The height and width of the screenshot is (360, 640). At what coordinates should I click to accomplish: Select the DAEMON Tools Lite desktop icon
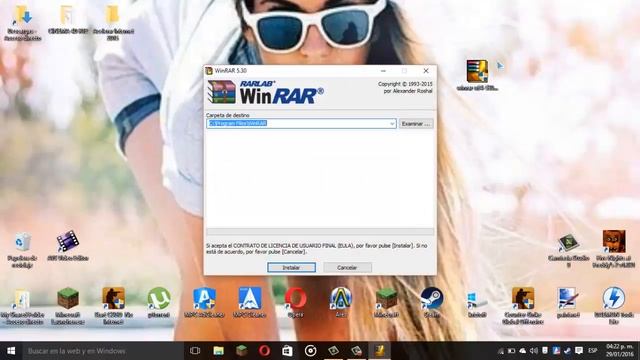[x=614, y=305]
